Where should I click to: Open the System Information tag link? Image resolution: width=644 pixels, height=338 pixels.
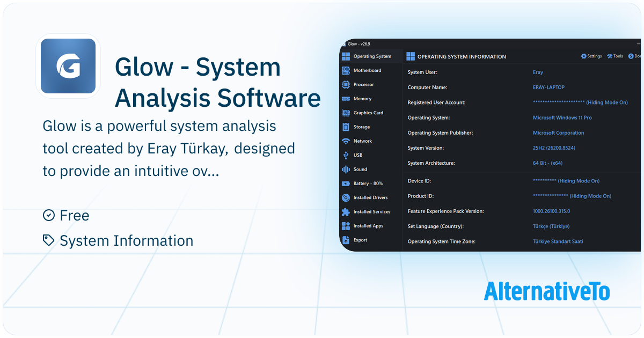click(127, 241)
